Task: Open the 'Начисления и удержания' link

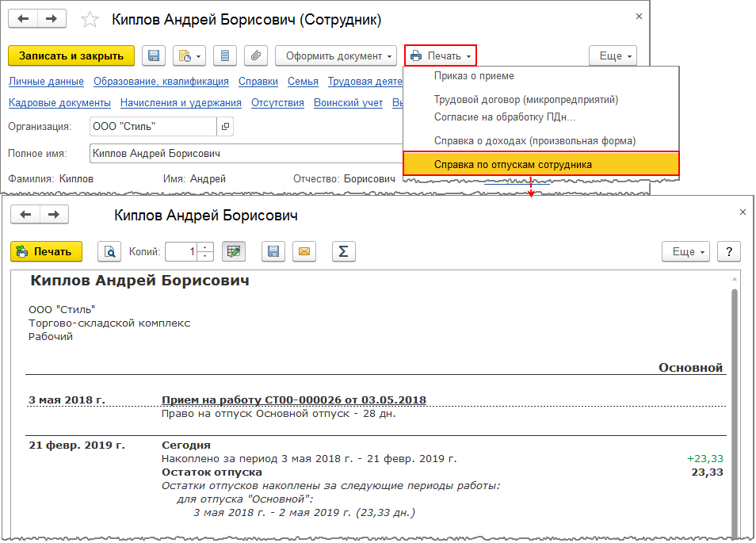Action: pyautogui.click(x=181, y=103)
